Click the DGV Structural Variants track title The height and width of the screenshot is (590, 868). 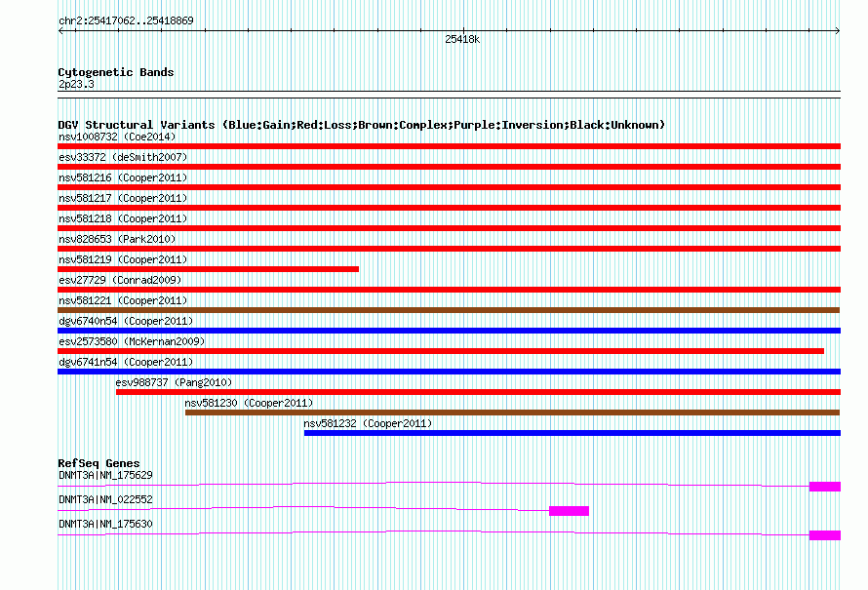pyautogui.click(x=362, y=125)
